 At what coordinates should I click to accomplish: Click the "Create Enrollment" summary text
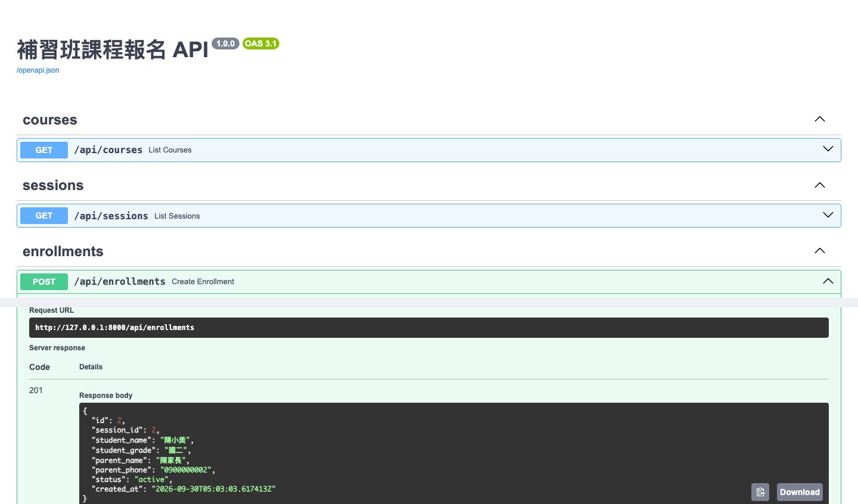[203, 282]
